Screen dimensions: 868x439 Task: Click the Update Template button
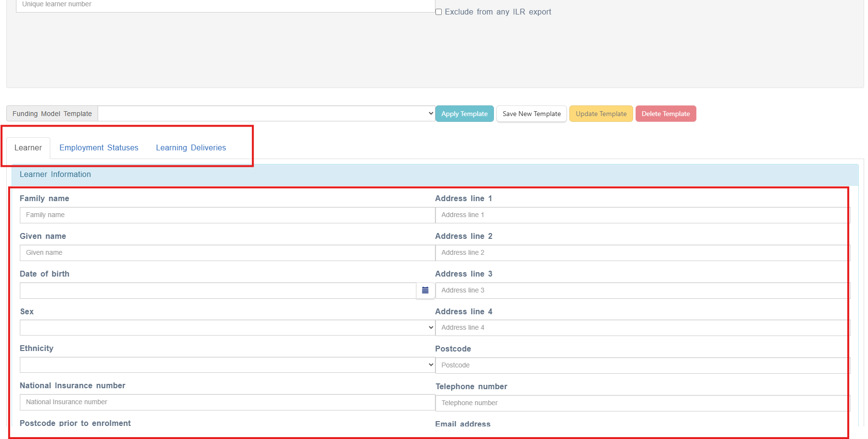click(601, 114)
